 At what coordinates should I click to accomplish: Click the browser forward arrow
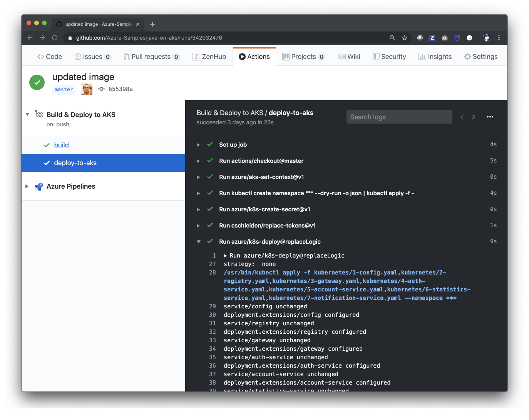[x=42, y=38]
